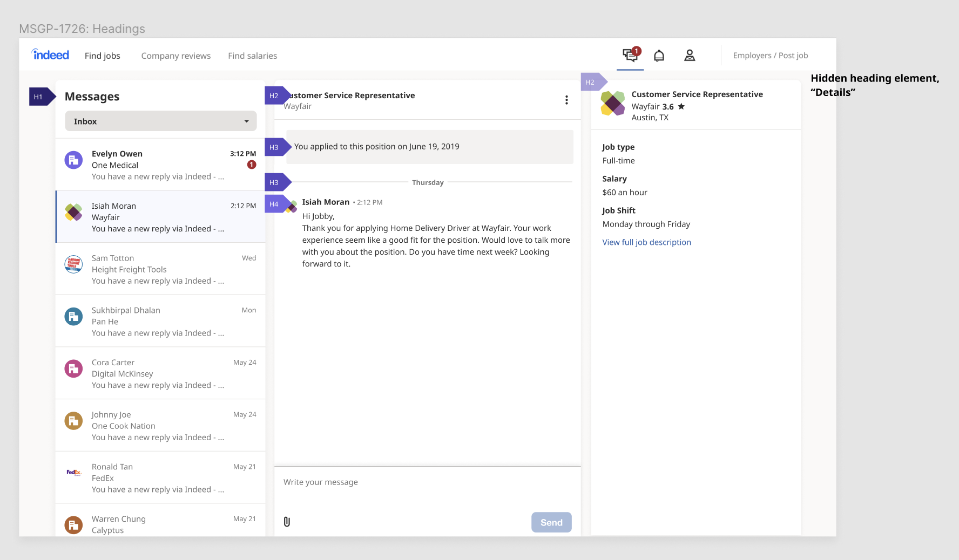
Task: Open Ronald Tan FedEx conversation
Action: 160,477
